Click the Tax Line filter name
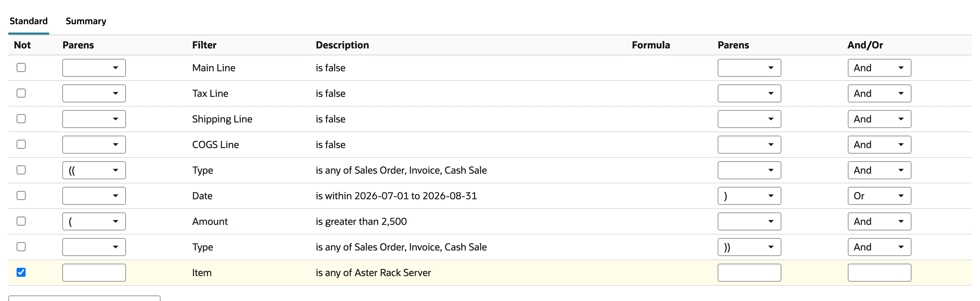This screenshot has width=980, height=301. 210,93
